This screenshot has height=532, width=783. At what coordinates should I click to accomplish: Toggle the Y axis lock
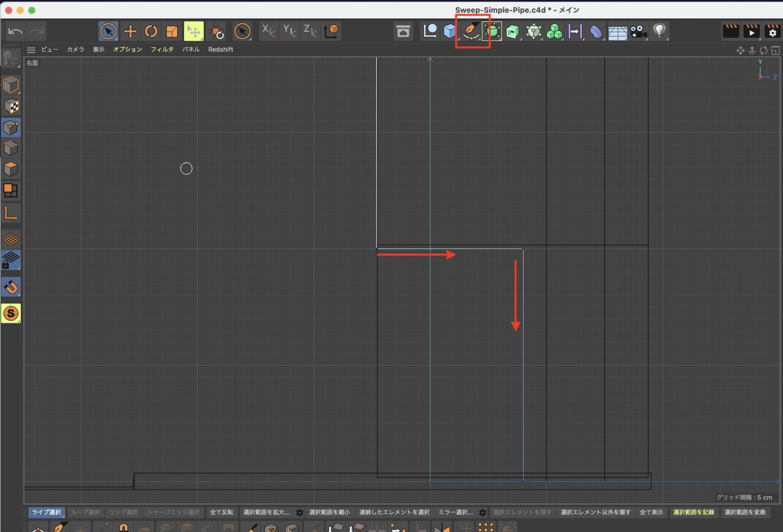pos(289,31)
